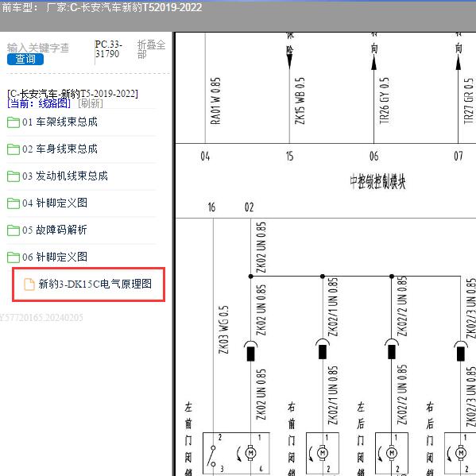Viewport: 476px width, 476px height.
Task: Click wire label ZK03 WG 0.5
Action: point(224,330)
